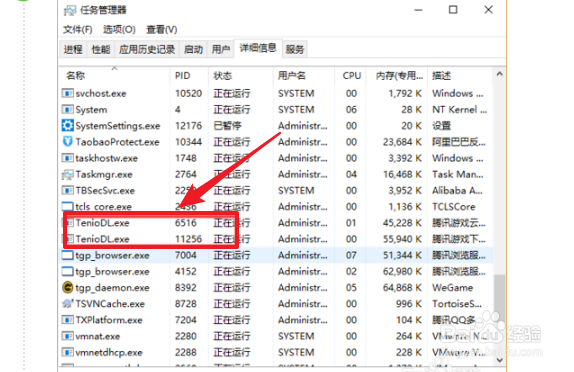This screenshot has width=574, height=372.
Task: Click the scrollbar down arrow
Action: click(500, 360)
